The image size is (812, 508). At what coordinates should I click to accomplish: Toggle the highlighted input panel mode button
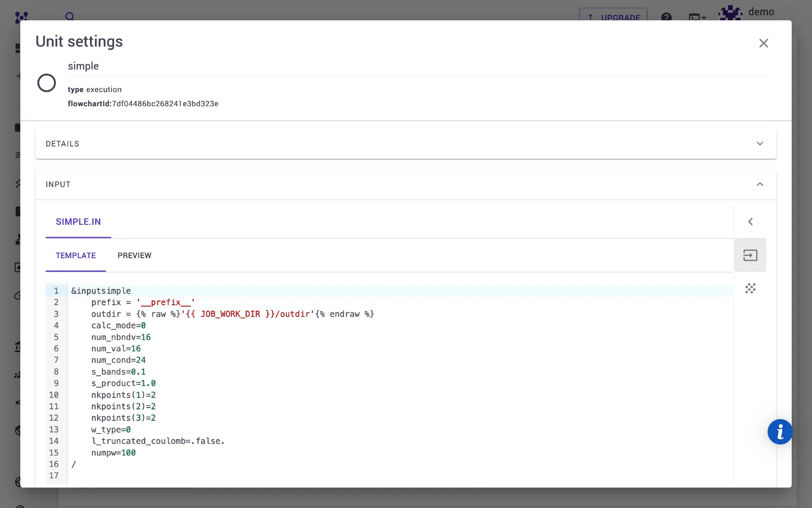(750, 255)
